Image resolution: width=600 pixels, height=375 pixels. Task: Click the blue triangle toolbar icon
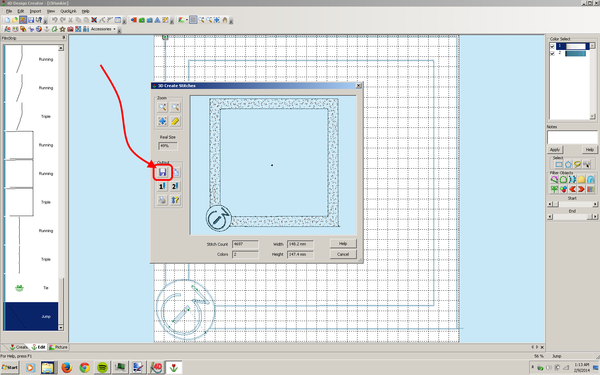(x=157, y=20)
